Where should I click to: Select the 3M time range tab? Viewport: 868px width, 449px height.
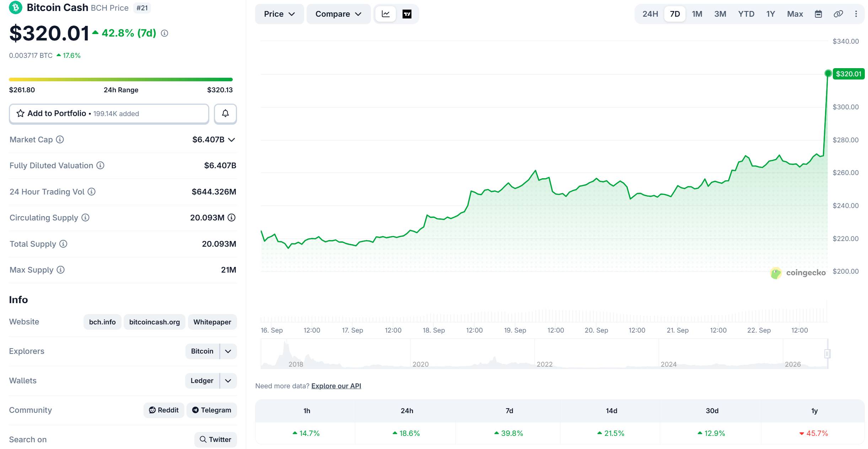click(x=720, y=14)
